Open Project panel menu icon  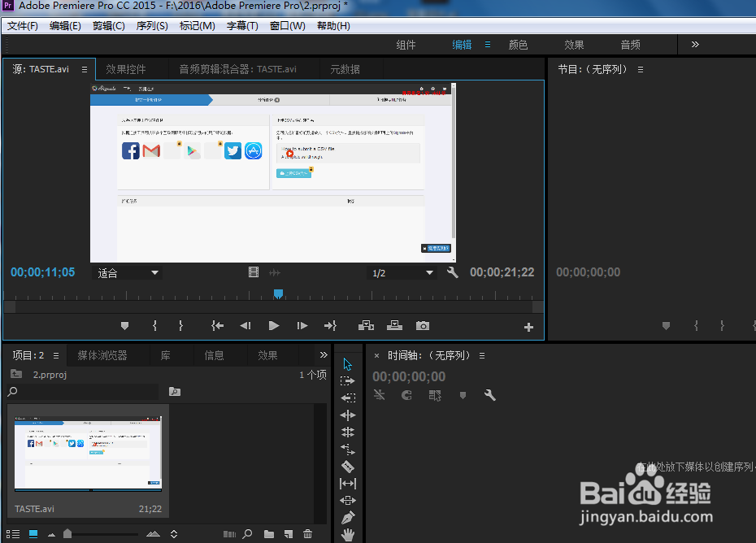click(56, 355)
